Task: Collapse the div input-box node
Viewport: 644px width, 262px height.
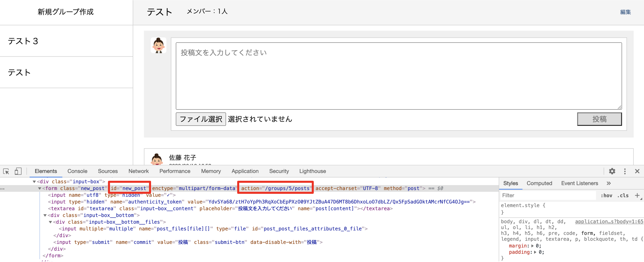Action: coord(34,182)
